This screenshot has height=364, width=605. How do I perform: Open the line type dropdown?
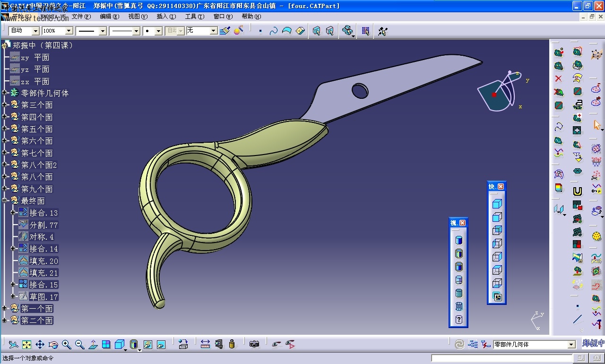tap(136, 31)
